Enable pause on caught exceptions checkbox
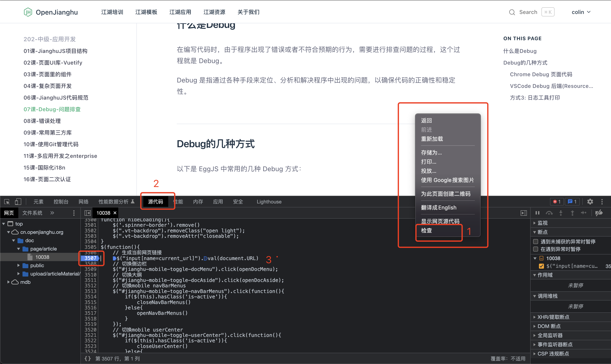 (x=536, y=249)
